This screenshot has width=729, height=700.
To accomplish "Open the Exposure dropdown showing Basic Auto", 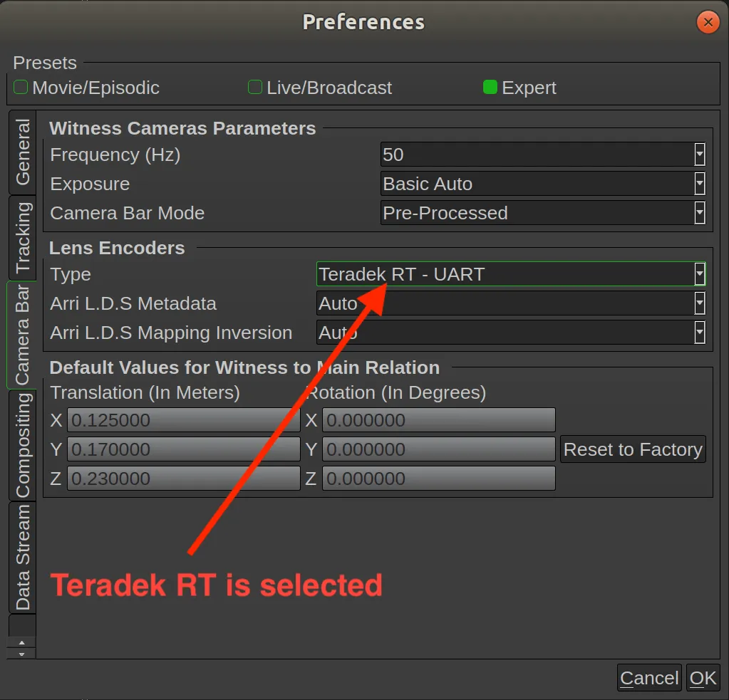I will tap(543, 184).
